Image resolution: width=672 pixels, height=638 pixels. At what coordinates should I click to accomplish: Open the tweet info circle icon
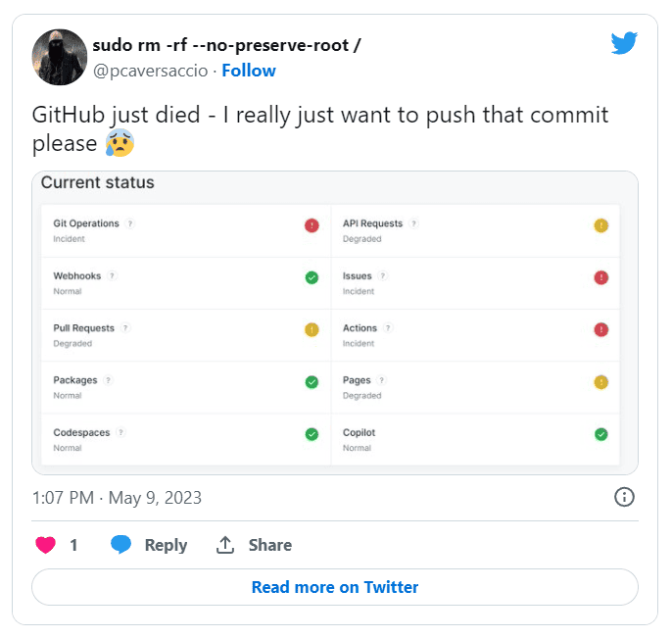pyautogui.click(x=624, y=497)
